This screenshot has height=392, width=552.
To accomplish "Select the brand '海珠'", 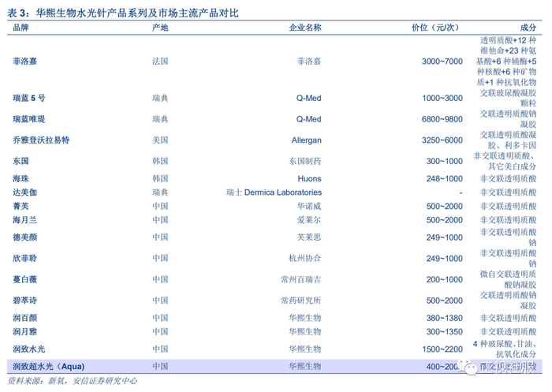I will pos(21,178).
